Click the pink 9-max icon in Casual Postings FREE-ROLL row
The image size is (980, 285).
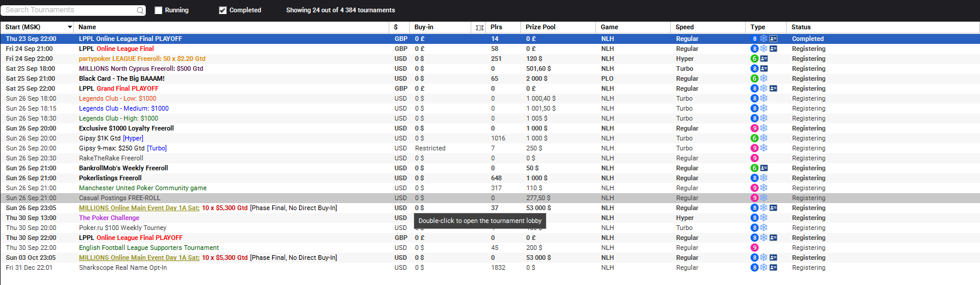755,198
